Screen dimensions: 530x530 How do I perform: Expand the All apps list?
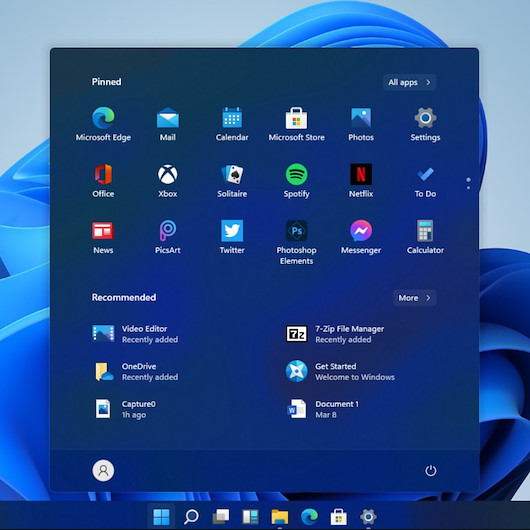click(x=409, y=82)
